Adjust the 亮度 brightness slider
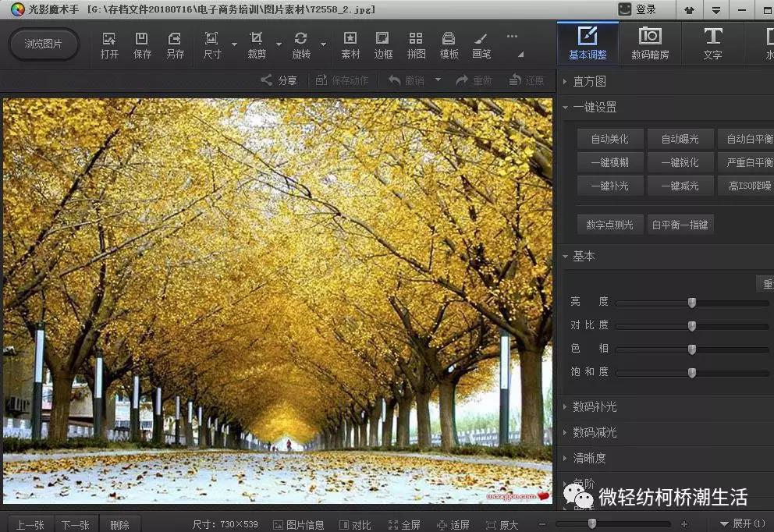774x532 pixels. (691, 302)
